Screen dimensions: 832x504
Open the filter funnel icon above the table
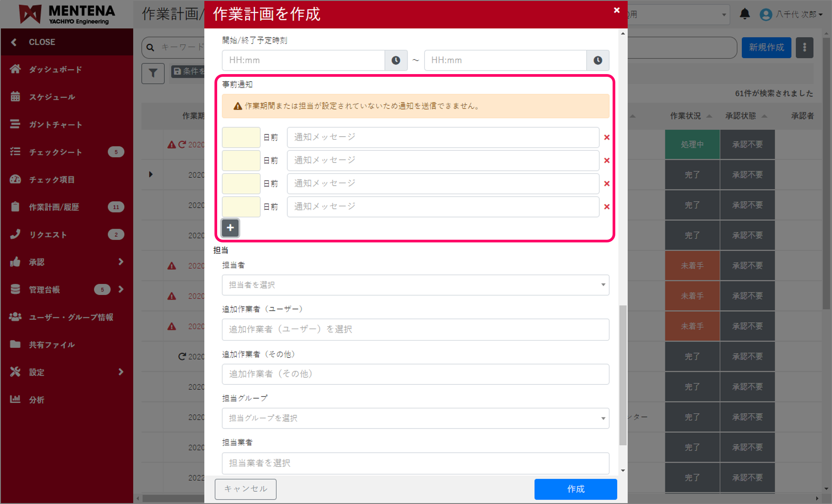[153, 73]
